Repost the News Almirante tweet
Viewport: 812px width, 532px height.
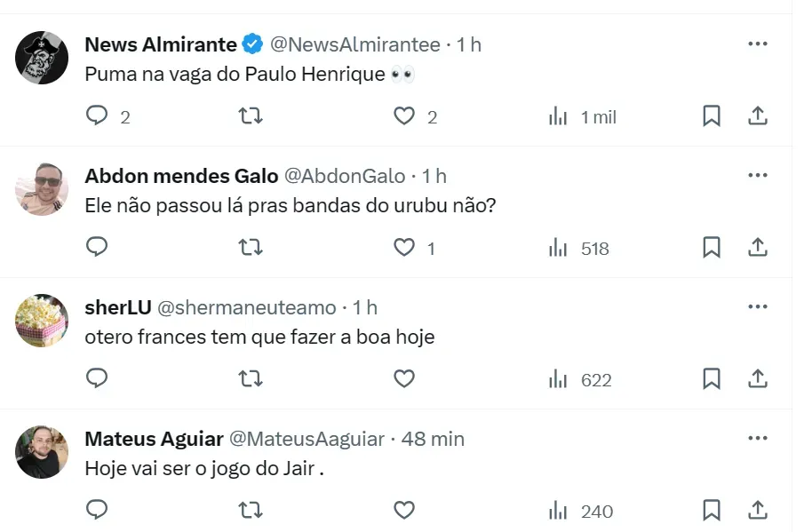[x=251, y=116]
